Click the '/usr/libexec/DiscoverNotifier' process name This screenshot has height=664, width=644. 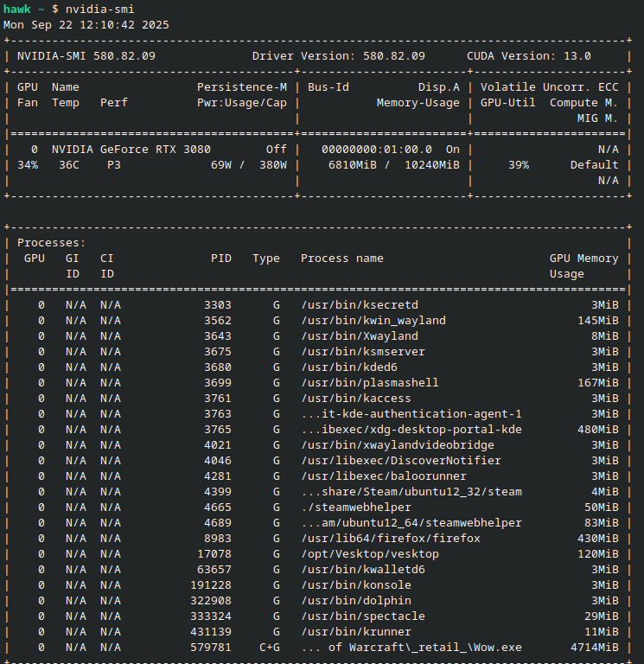401,460
